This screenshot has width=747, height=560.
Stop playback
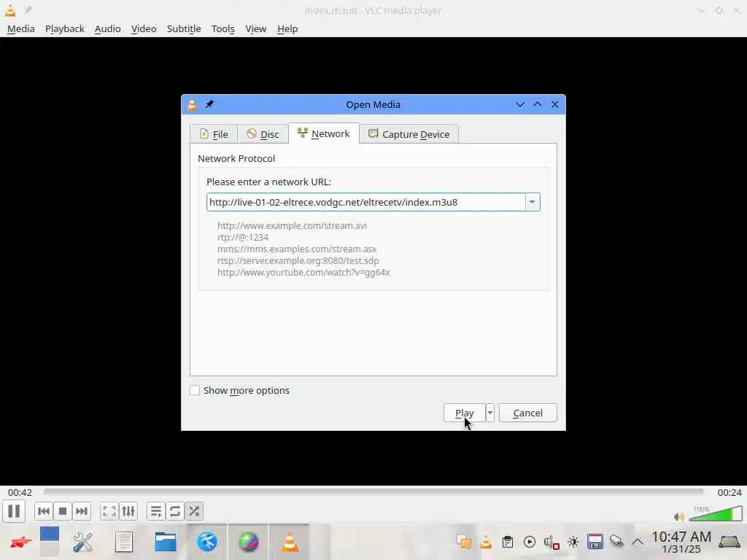click(x=63, y=511)
